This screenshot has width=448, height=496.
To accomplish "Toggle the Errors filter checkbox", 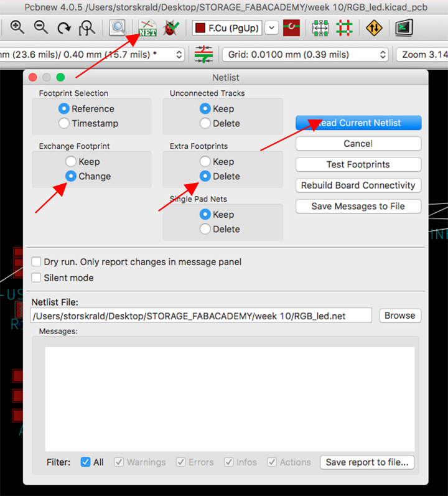I will (181, 462).
